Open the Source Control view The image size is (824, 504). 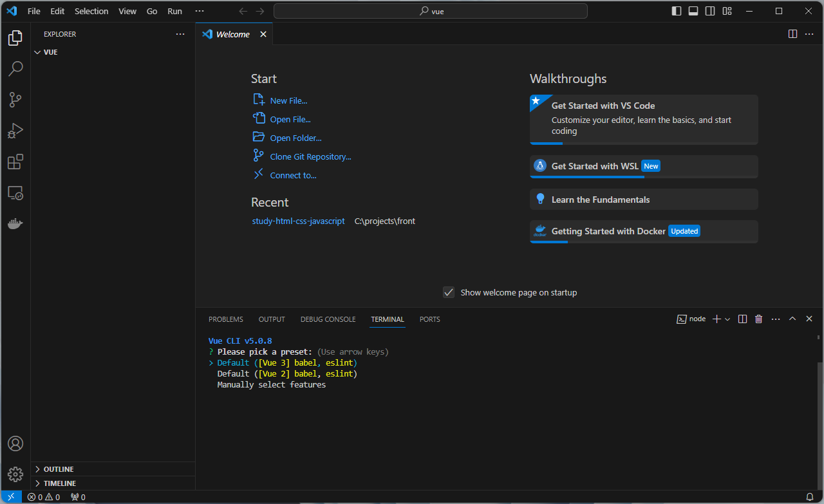pos(15,100)
